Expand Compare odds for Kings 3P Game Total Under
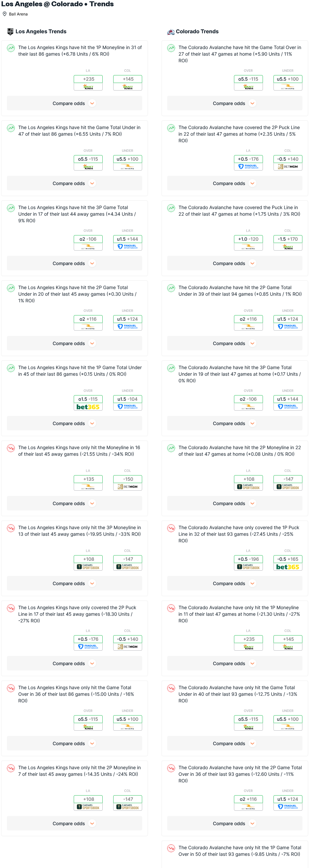 [x=74, y=263]
